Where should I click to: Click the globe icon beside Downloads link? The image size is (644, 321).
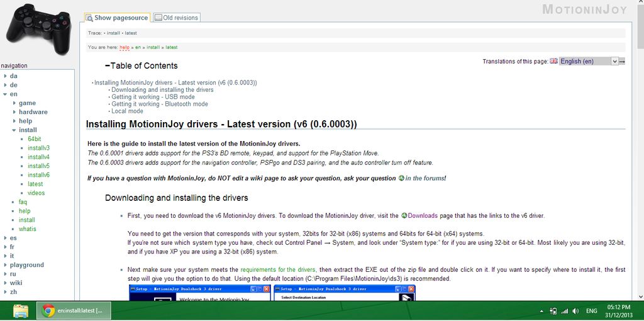point(404,215)
